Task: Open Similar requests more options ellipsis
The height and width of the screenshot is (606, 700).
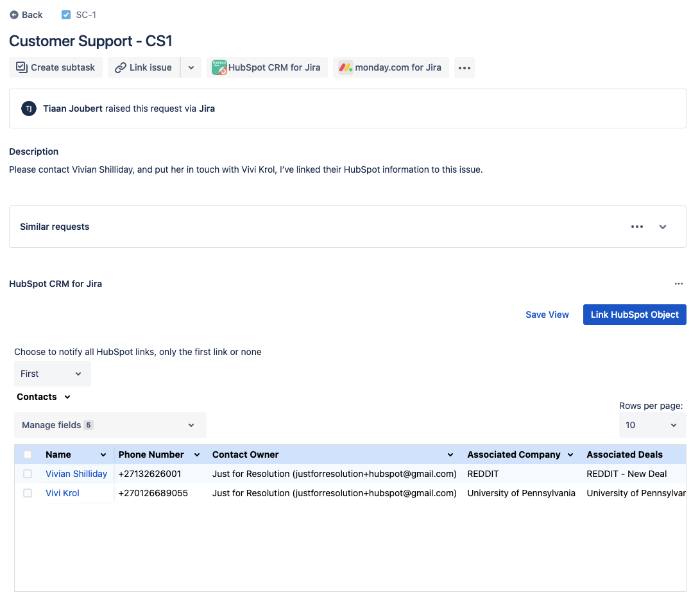Action: (637, 227)
